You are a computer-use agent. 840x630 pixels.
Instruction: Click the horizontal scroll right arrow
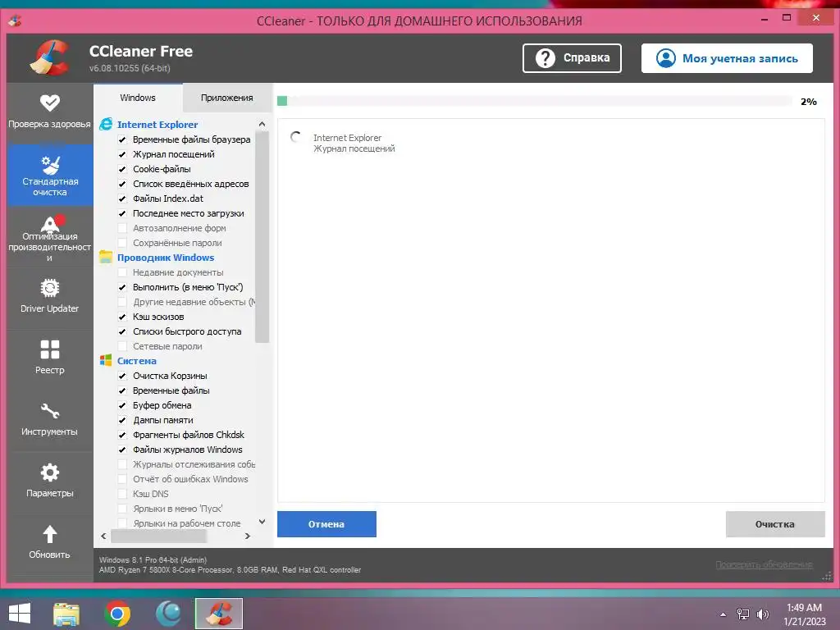(248, 536)
